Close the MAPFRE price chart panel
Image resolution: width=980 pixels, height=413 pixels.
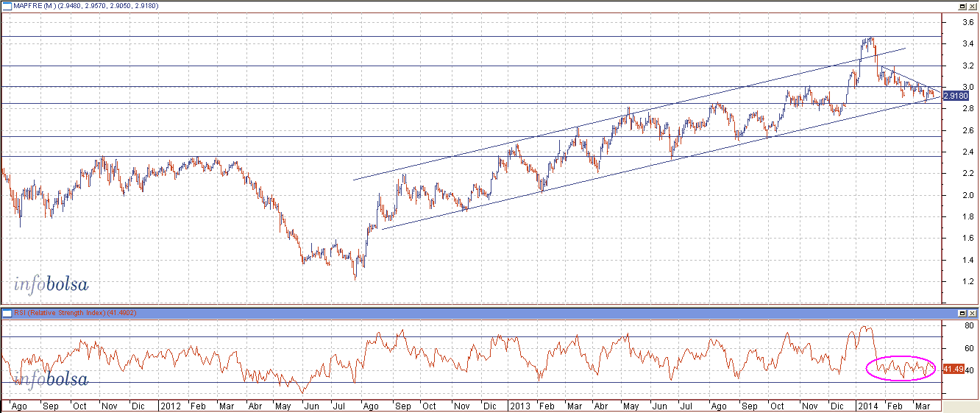pyautogui.click(x=972, y=6)
